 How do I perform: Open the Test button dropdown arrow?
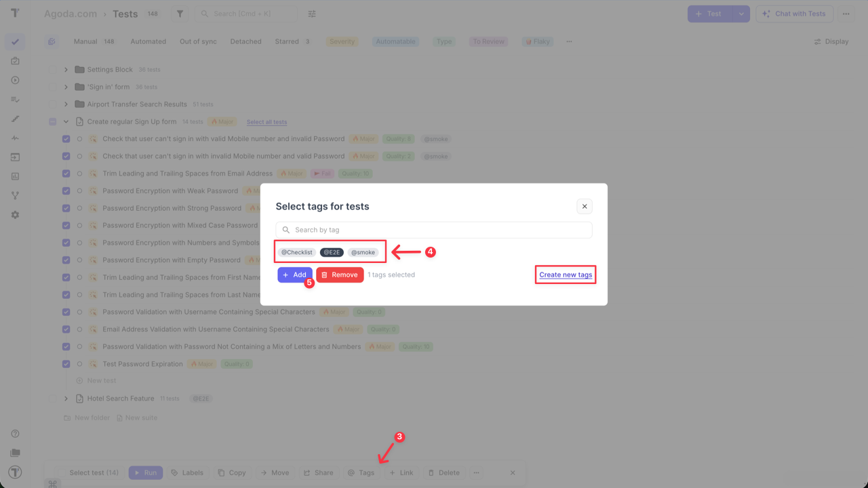click(x=741, y=13)
